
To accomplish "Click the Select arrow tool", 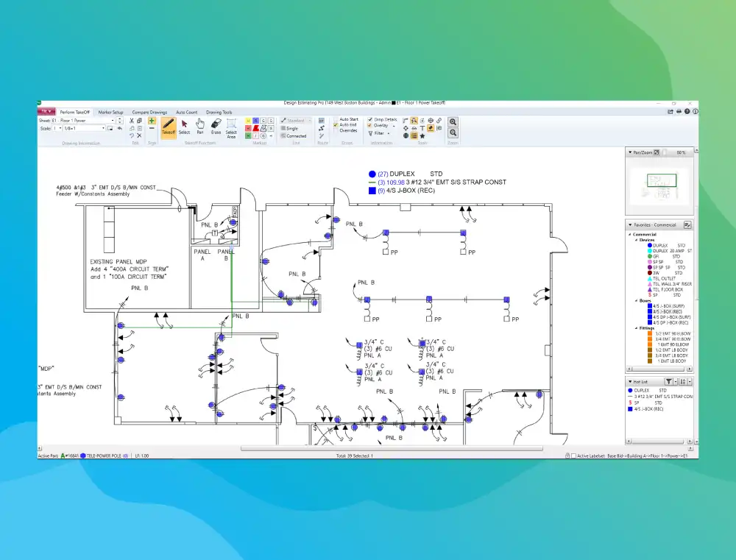I will click(x=184, y=126).
